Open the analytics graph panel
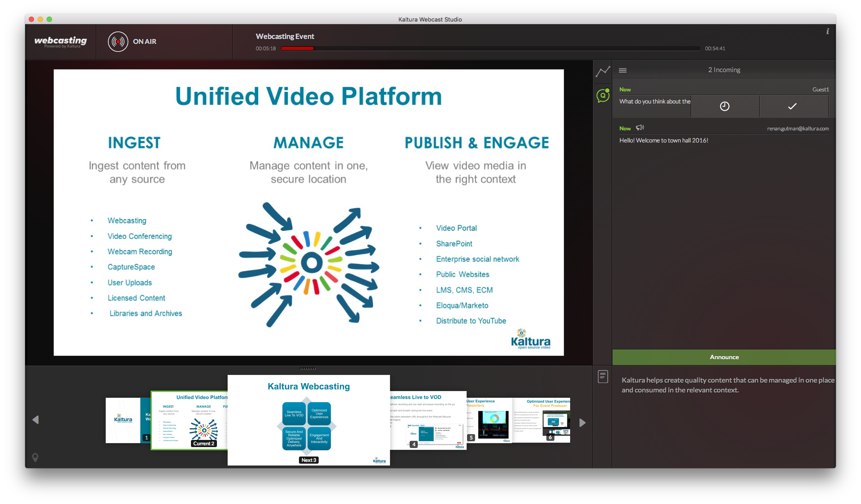The image size is (861, 504). point(603,71)
